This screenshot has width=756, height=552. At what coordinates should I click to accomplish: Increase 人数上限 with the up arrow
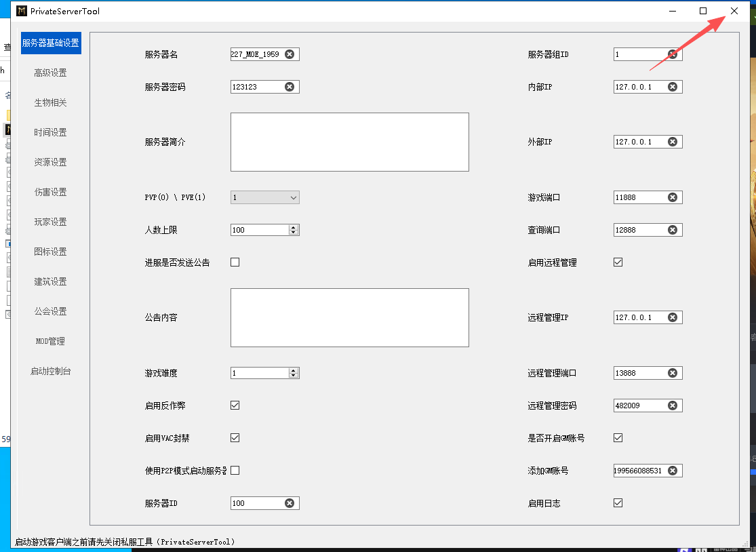tap(294, 227)
